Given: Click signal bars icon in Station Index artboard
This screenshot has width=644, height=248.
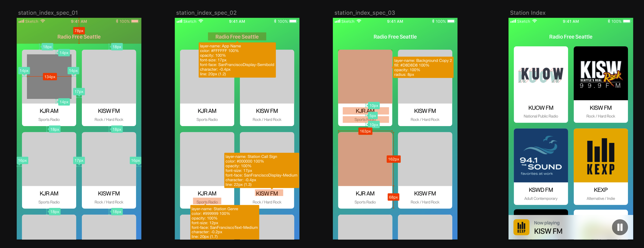Looking at the screenshot, I should 513,21.
